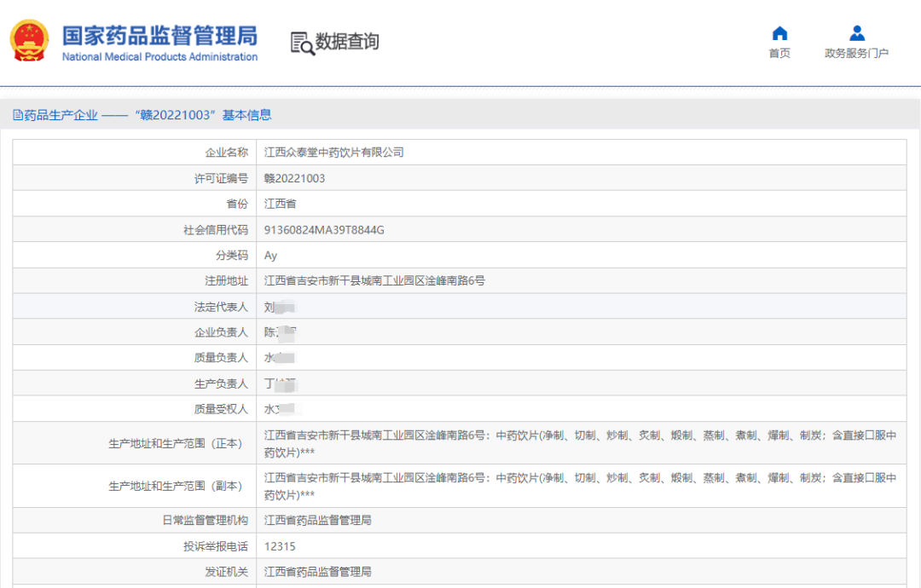Click the 质量负责人 label
The height and width of the screenshot is (588, 921).
(221, 357)
